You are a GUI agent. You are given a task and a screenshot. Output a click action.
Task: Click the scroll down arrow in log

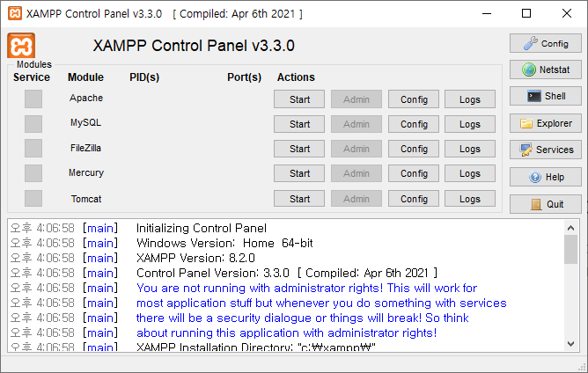point(570,344)
